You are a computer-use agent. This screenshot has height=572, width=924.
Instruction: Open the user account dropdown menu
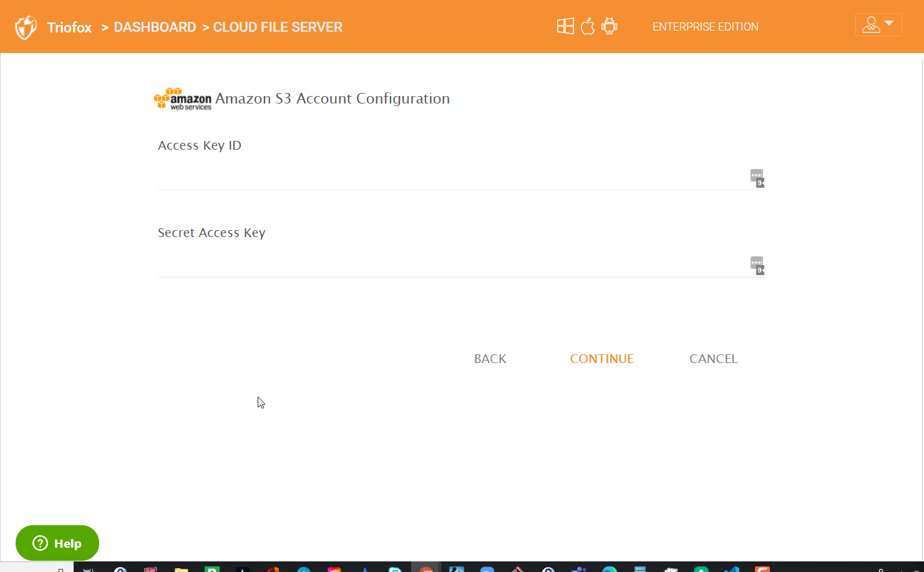point(878,25)
